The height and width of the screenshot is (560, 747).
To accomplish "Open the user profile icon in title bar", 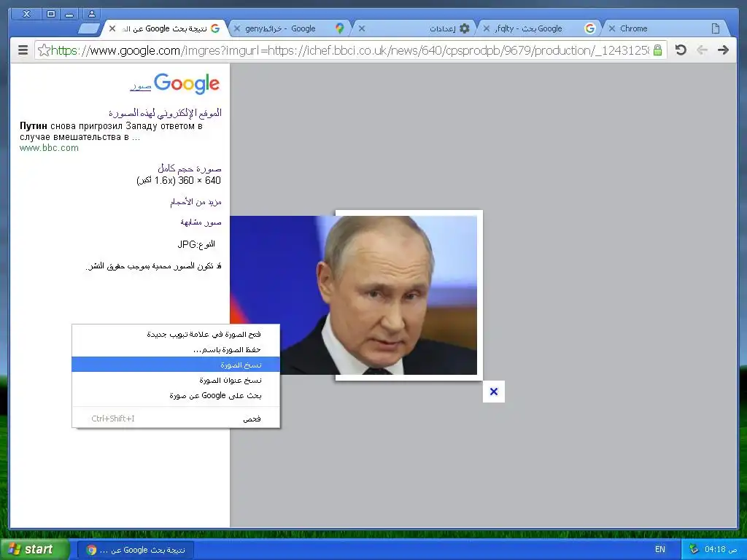I will (x=91, y=14).
